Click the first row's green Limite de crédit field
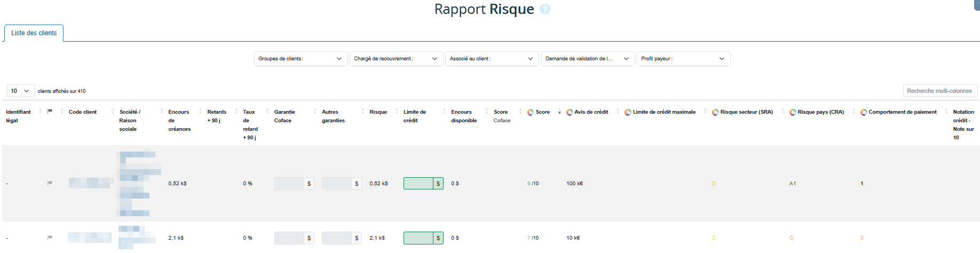The width and height of the screenshot is (980, 253). click(x=418, y=184)
